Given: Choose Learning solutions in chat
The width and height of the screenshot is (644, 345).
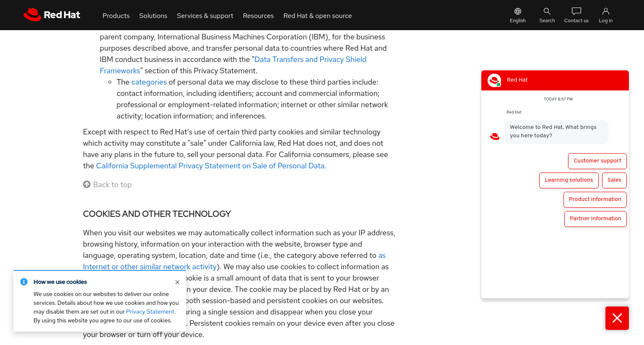Looking at the screenshot, I should [569, 180].
